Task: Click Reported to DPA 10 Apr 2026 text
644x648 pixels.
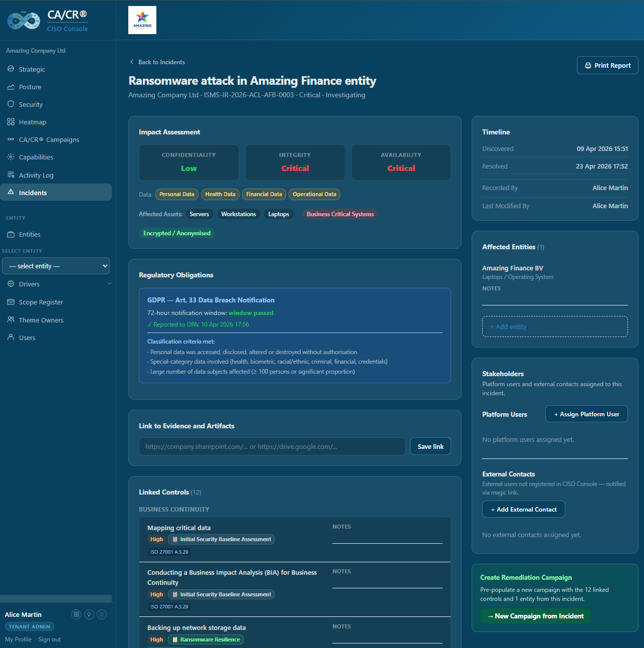Action: 198,325
